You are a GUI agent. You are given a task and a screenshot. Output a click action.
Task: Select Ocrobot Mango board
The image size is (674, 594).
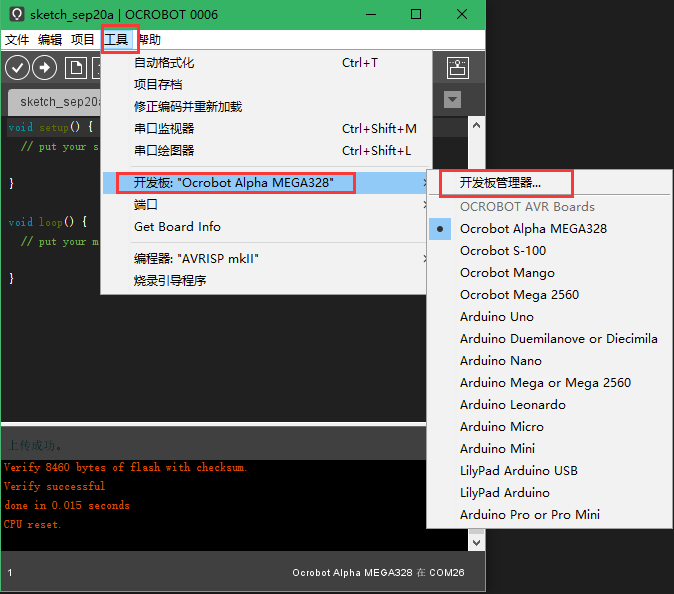coord(550,273)
